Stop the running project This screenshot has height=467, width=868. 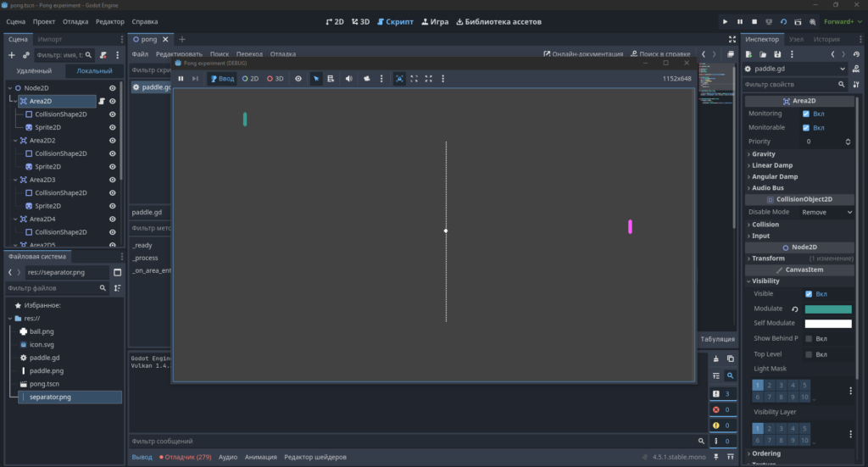754,21
